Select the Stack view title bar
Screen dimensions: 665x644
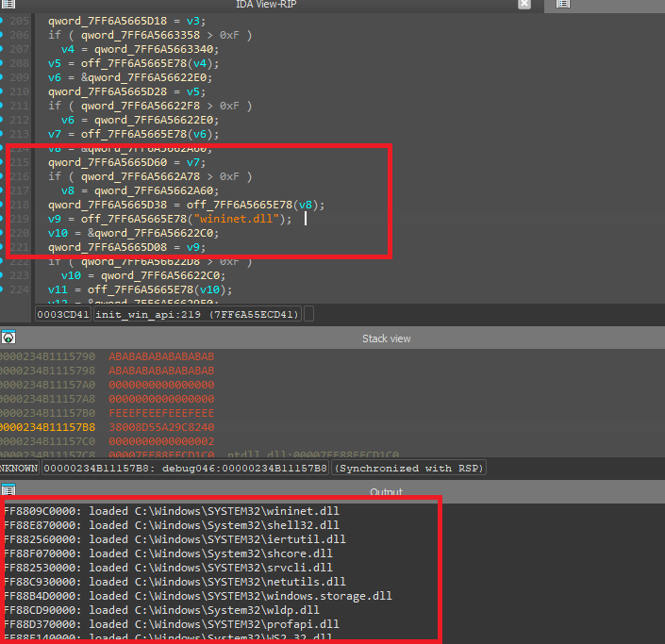coord(386,339)
